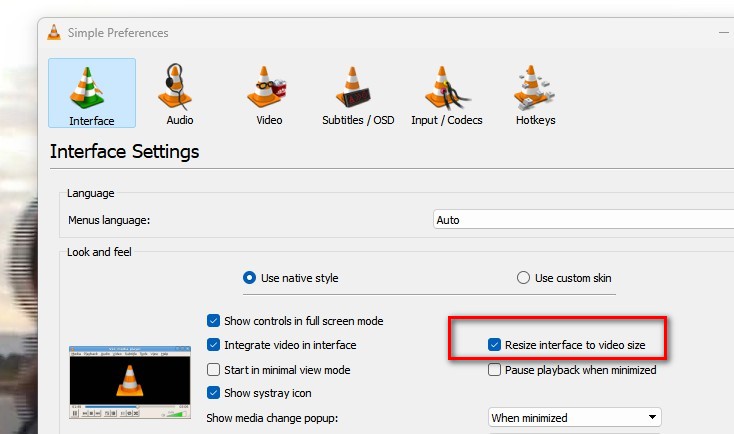
Task: Toggle Show controls in full screen mode
Action: 295,321
